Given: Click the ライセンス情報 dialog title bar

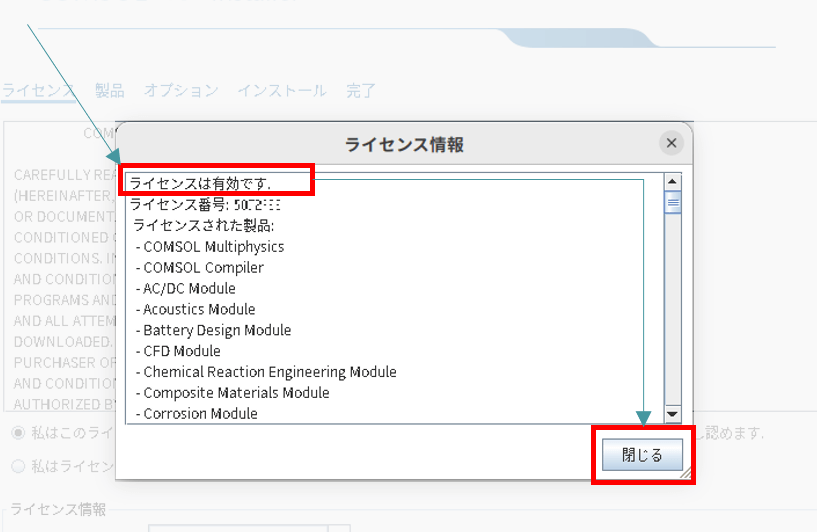Looking at the screenshot, I should (404, 144).
